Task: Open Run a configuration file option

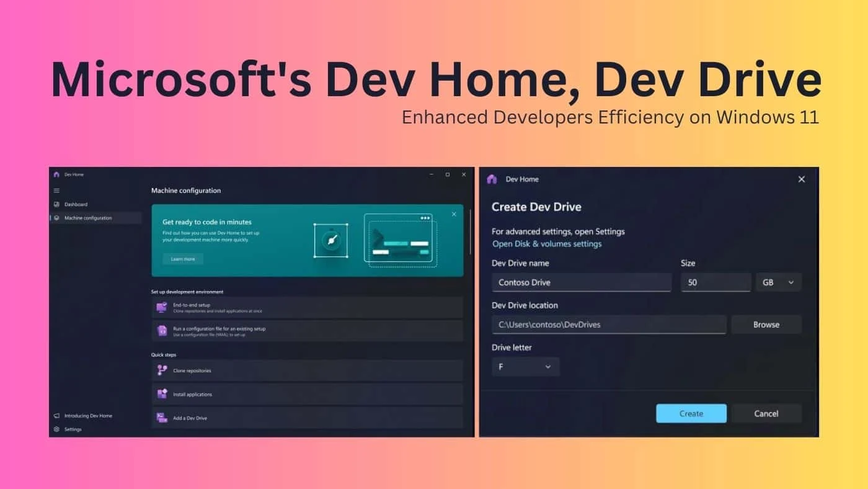Action: (x=307, y=331)
